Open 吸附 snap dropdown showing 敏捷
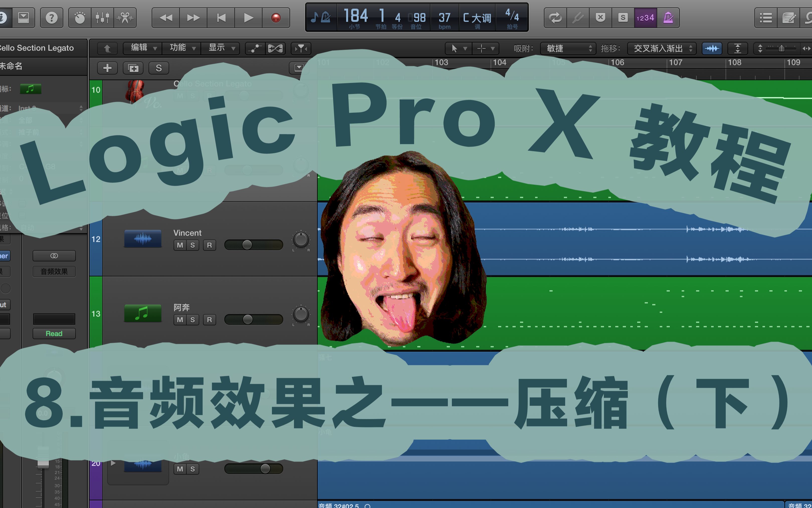Screen dimensions: 812x508 pyautogui.click(x=568, y=48)
